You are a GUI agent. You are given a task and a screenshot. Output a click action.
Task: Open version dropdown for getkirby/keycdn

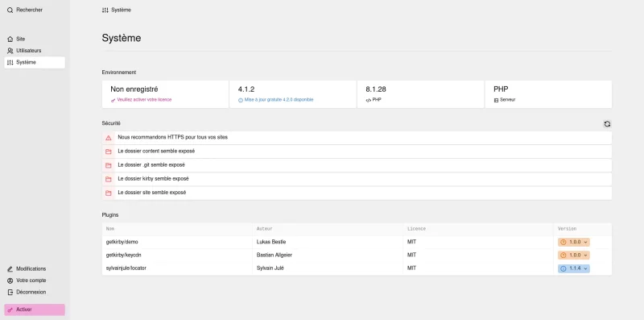574,256
